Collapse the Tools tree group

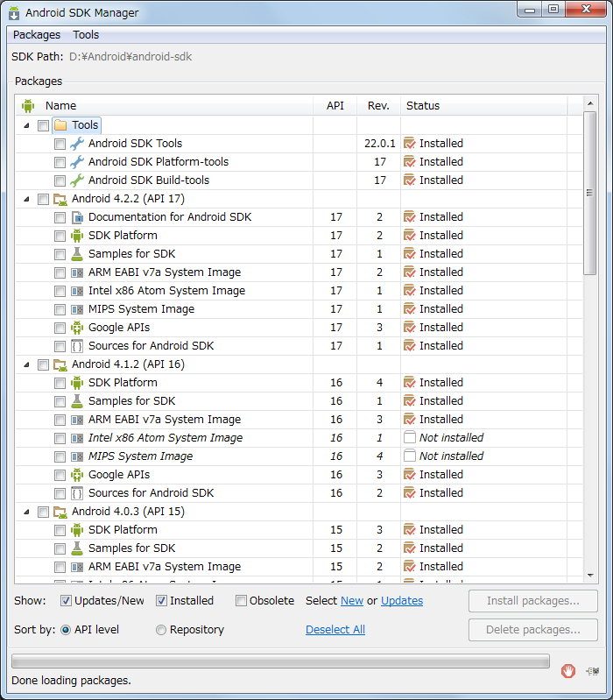[26, 125]
